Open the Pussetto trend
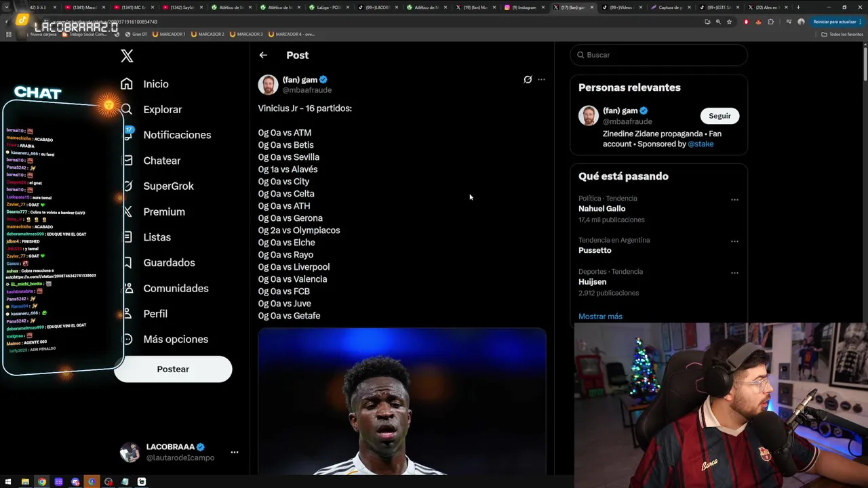The image size is (868, 488). 595,250
